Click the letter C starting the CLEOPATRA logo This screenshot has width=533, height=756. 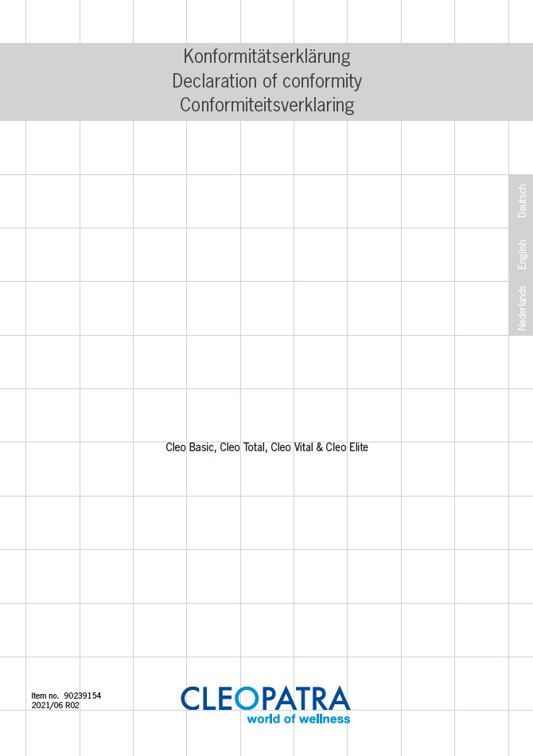[191, 699]
